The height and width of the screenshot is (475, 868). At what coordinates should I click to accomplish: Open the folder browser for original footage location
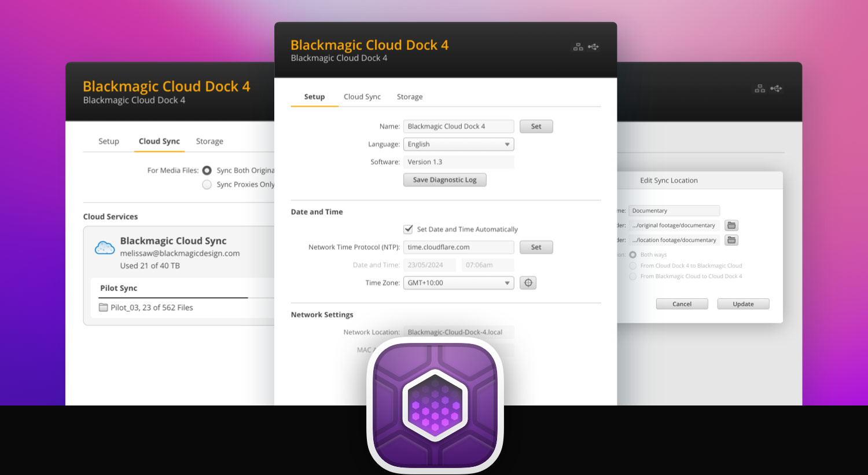731,225
